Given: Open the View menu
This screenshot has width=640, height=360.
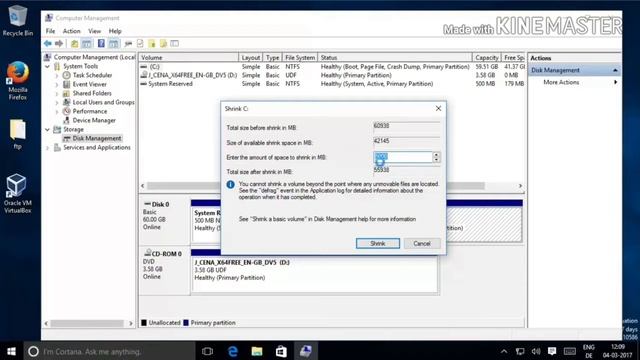Looking at the screenshot, I should tap(94, 31).
